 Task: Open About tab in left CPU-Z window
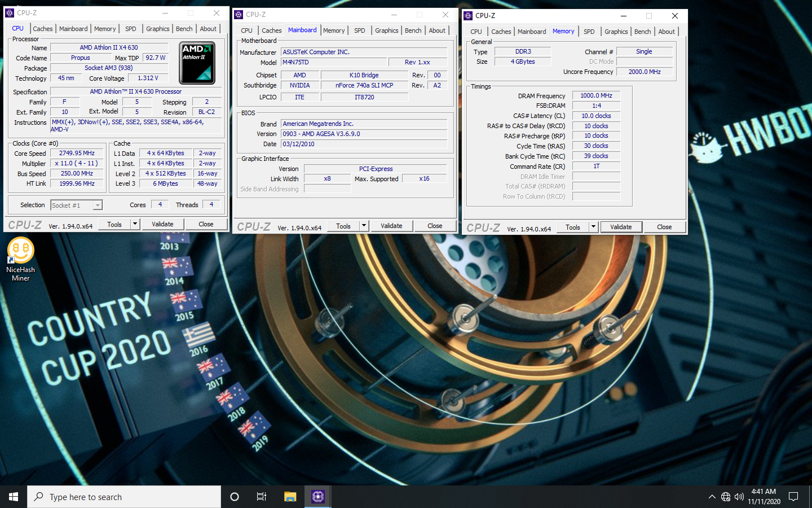pos(208,29)
